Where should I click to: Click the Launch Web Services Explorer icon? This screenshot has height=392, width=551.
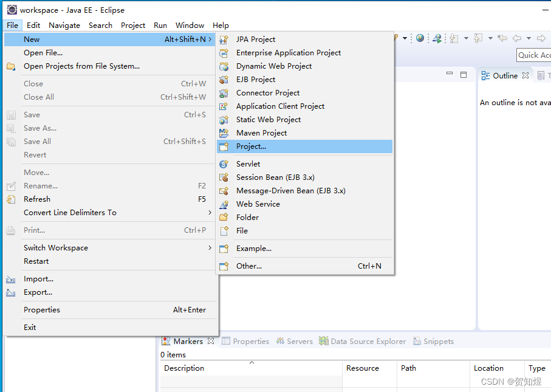coord(437,38)
